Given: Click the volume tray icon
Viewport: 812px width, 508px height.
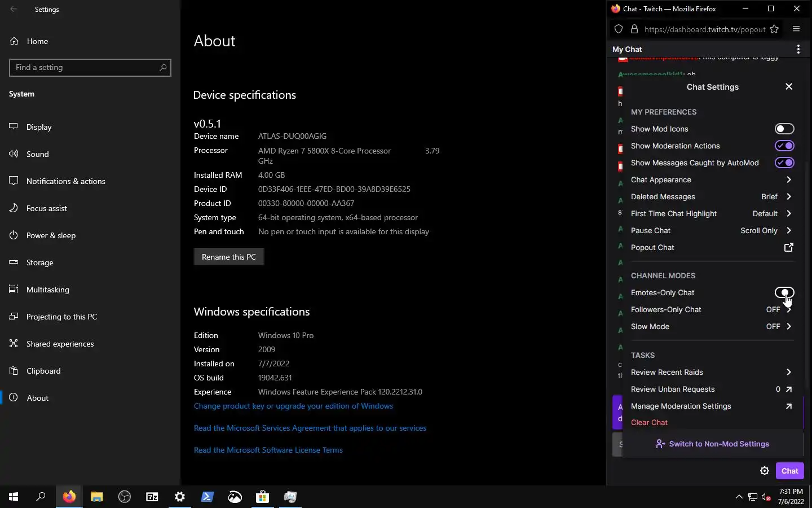Looking at the screenshot, I should coord(766,497).
